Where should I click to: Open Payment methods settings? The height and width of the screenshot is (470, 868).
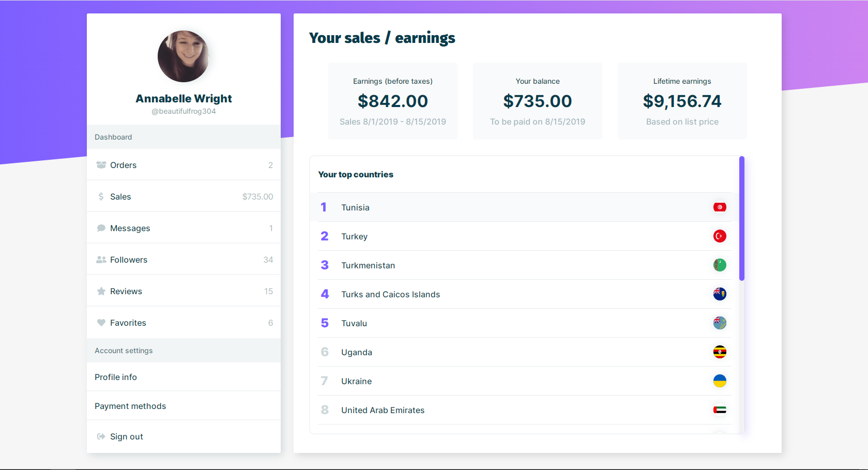(184, 406)
